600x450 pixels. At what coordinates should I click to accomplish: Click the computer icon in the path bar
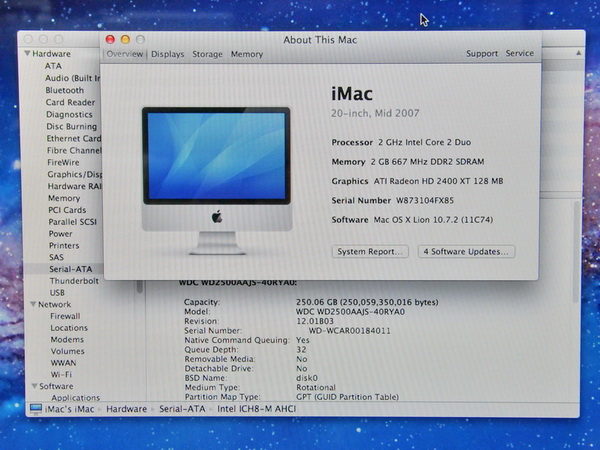click(35, 408)
